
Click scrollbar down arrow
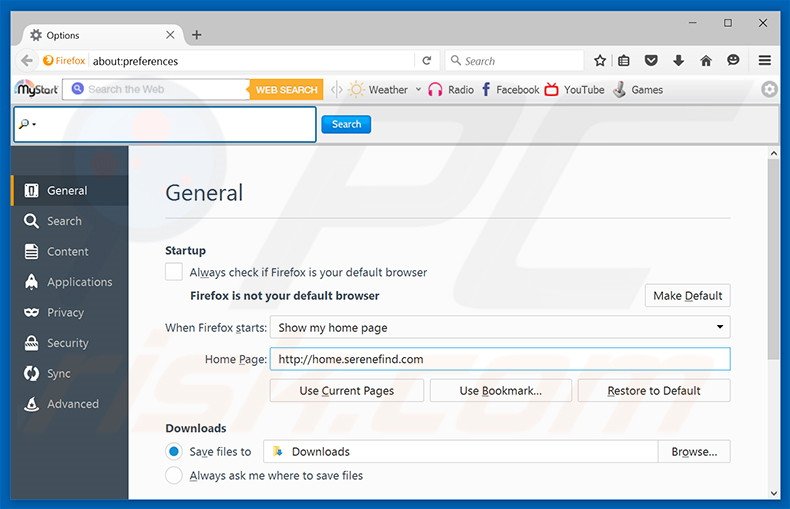pyautogui.click(x=773, y=493)
